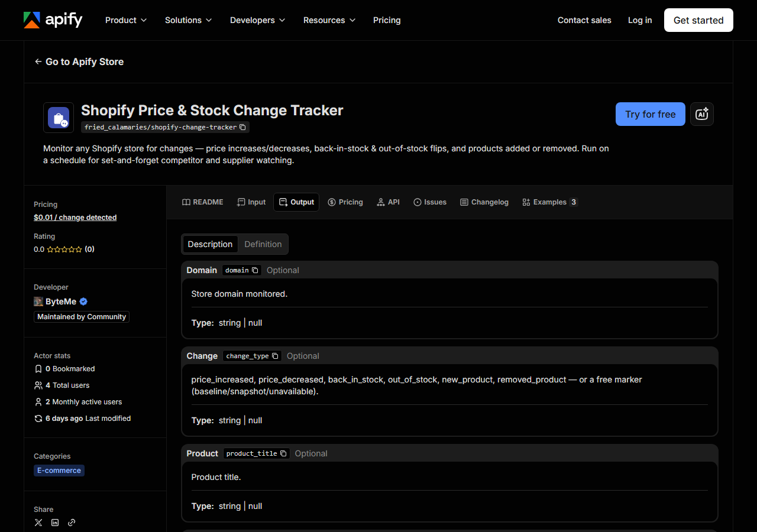Open the Issues tab
The height and width of the screenshot is (532, 757).
(430, 202)
